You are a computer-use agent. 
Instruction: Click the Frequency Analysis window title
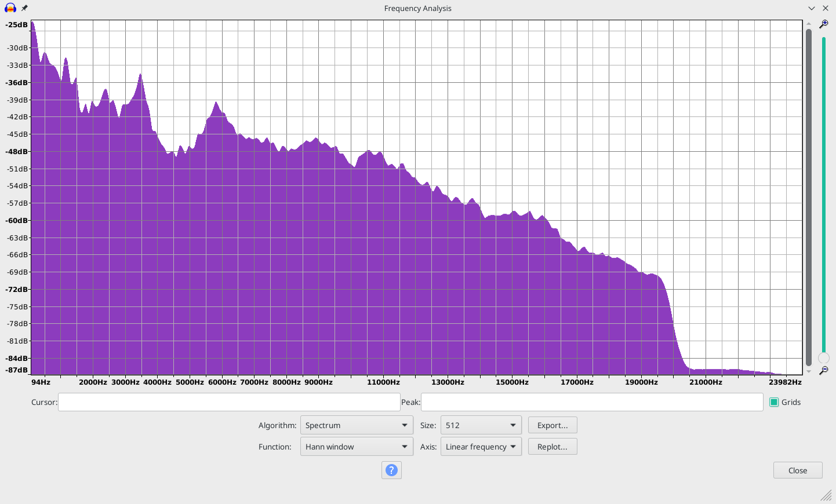[x=417, y=8]
